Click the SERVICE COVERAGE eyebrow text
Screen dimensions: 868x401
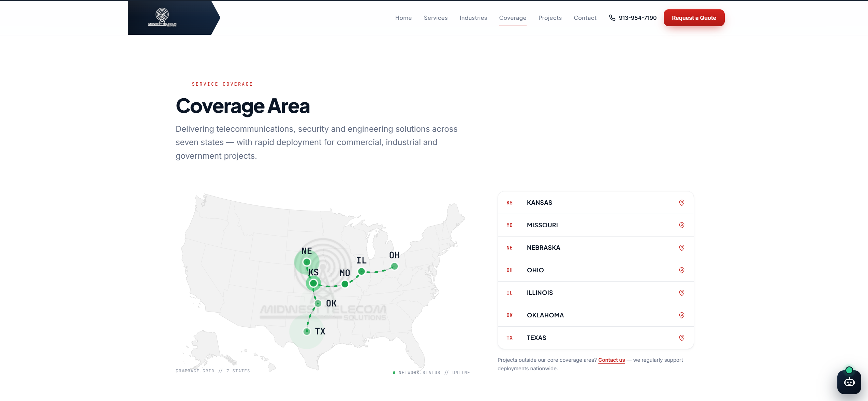pyautogui.click(x=222, y=84)
